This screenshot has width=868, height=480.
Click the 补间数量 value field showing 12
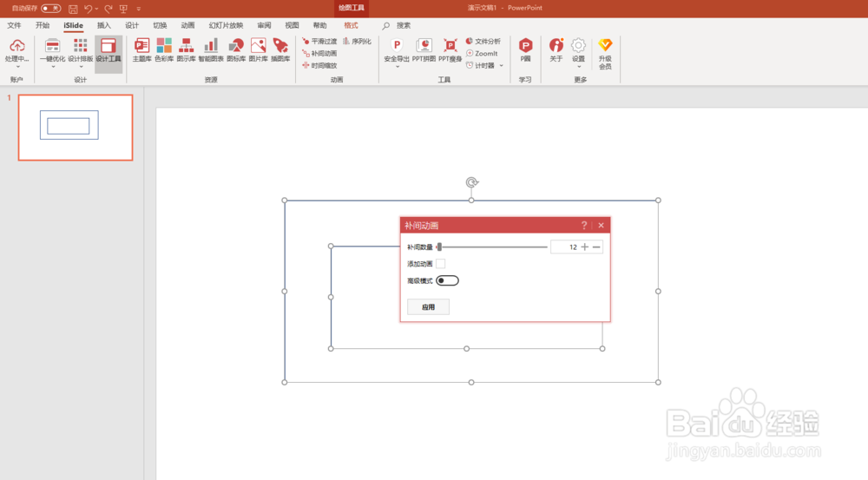coord(564,247)
